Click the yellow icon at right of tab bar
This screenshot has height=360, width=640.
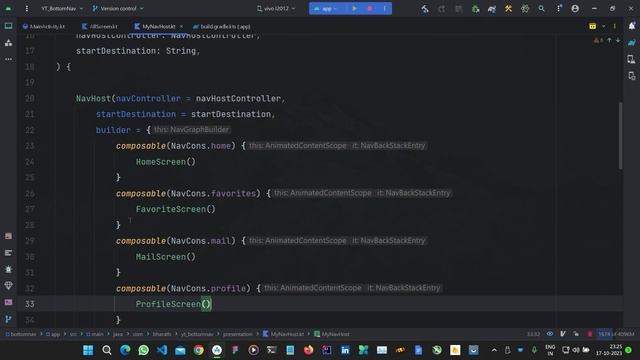click(x=592, y=26)
